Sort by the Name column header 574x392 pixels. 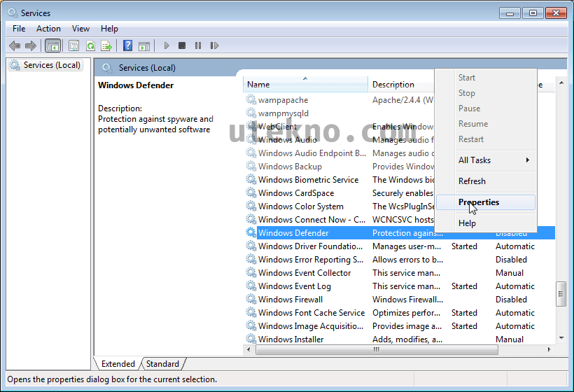click(x=305, y=84)
